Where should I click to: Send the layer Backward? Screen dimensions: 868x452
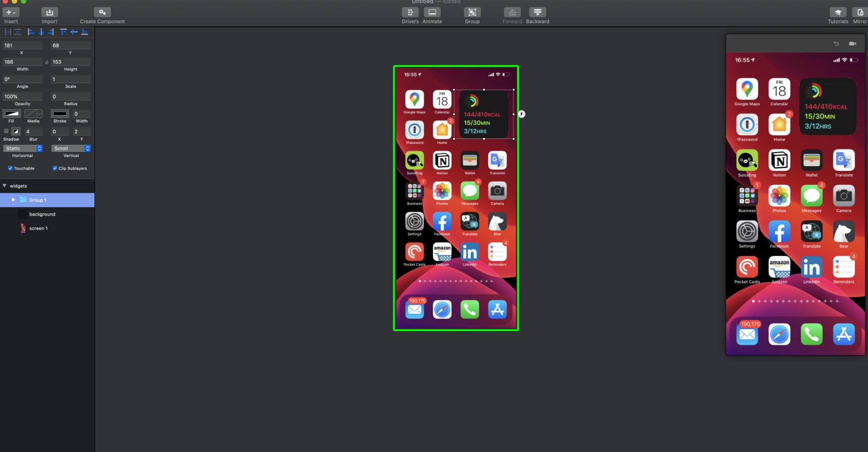(537, 12)
